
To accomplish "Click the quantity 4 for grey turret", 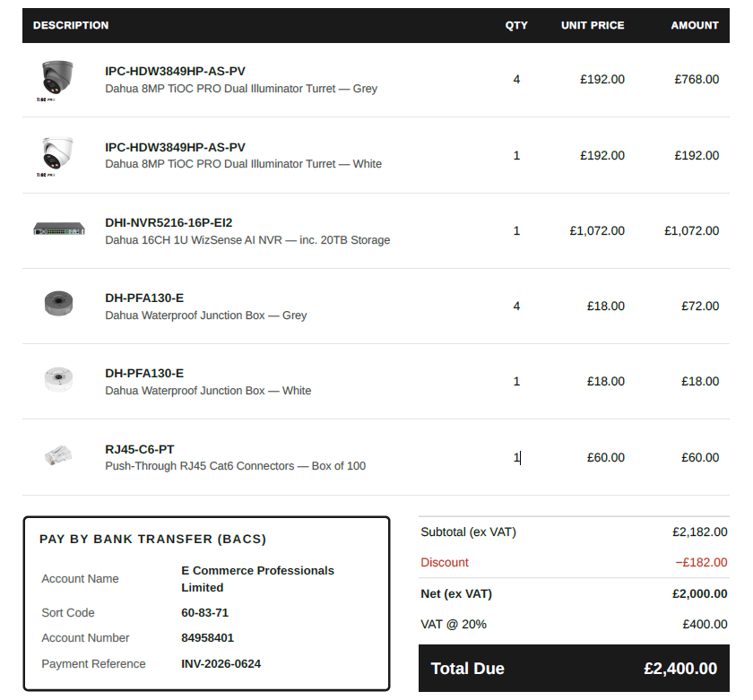I will pos(516,79).
